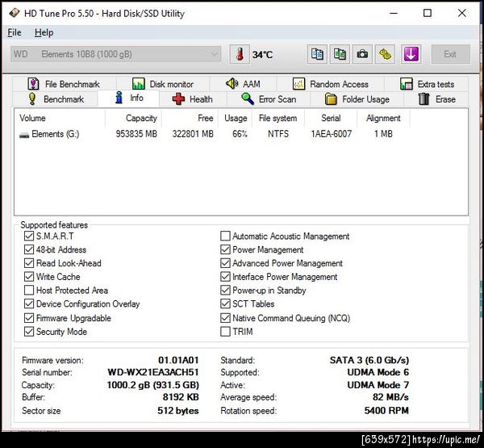Viewport: 484px width, 448px height.
Task: Click the Exit button
Action: (x=450, y=54)
